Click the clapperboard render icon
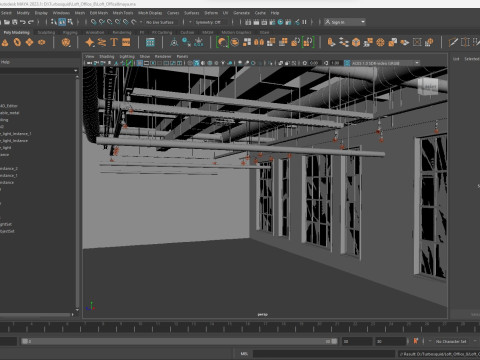Viewport: 480px width, 360px height. (x=256, y=22)
